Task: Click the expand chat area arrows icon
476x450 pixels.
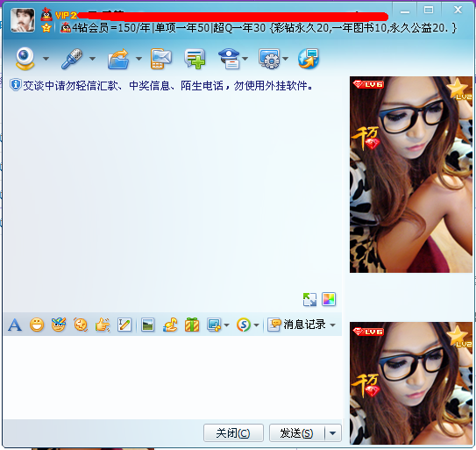Action: pos(309,300)
